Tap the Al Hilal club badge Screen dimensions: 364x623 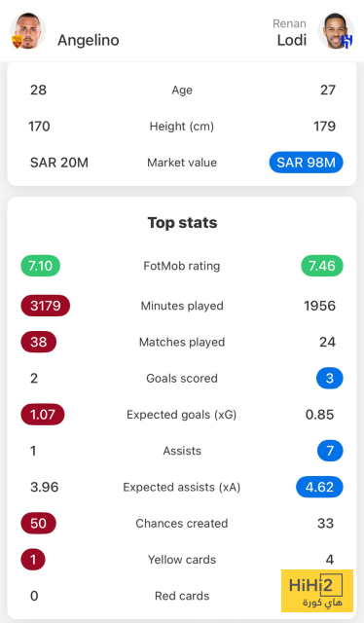pos(346,42)
